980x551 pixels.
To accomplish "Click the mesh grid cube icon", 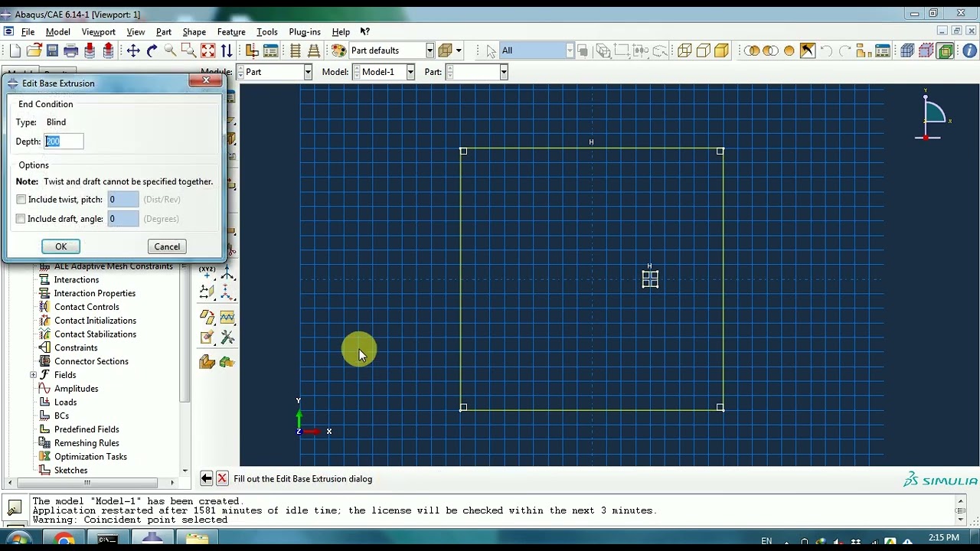I will tap(907, 51).
